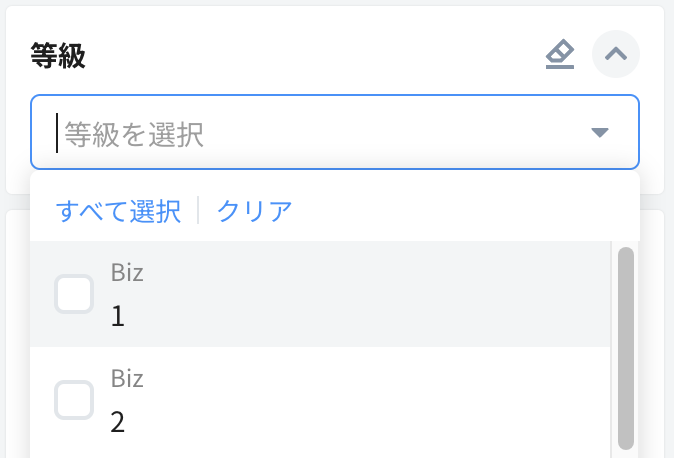Screen dimensions: 674x458
Task: Click the 等級を選択 placeholder text
Action: tap(135, 133)
